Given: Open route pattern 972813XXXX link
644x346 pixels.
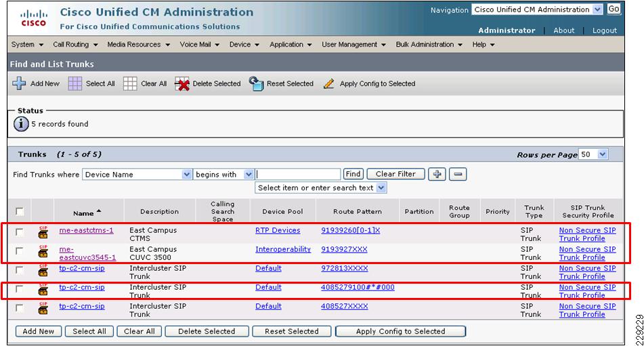Looking at the screenshot, I should pyautogui.click(x=344, y=268).
